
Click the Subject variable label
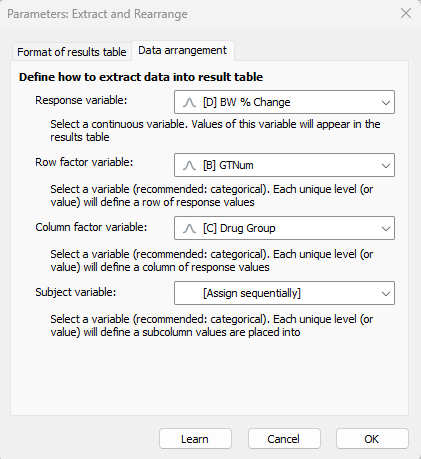pos(76,292)
